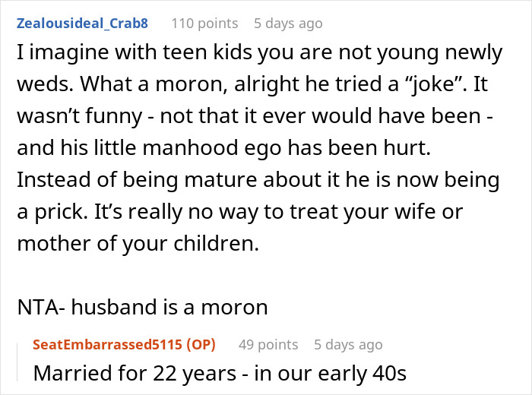
Task: Click the phrase "a prick." in the comment
Action: (x=52, y=212)
